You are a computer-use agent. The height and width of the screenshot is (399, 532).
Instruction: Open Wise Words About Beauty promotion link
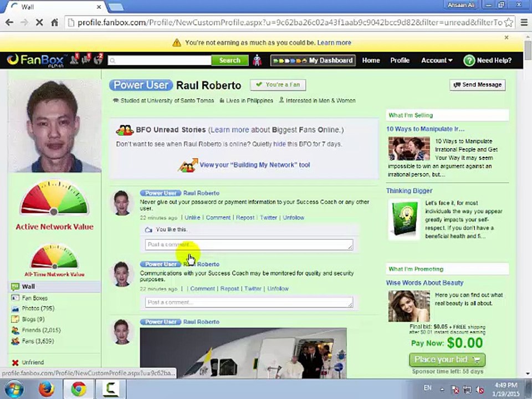click(424, 283)
